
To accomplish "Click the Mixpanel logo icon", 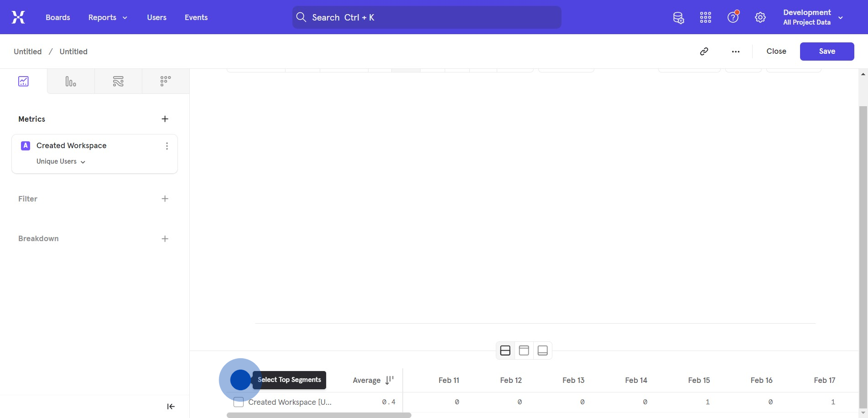I will (18, 17).
